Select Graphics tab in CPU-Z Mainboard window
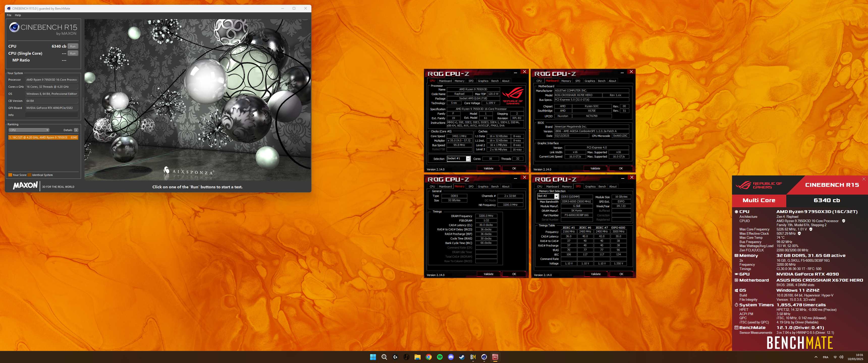Screen dimensions: 868x363 [590, 81]
